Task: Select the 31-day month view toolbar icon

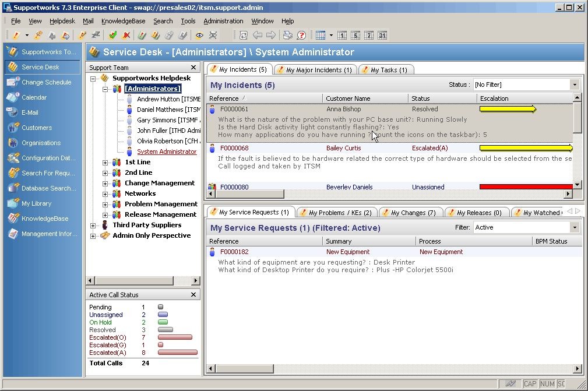Action: coord(382,36)
